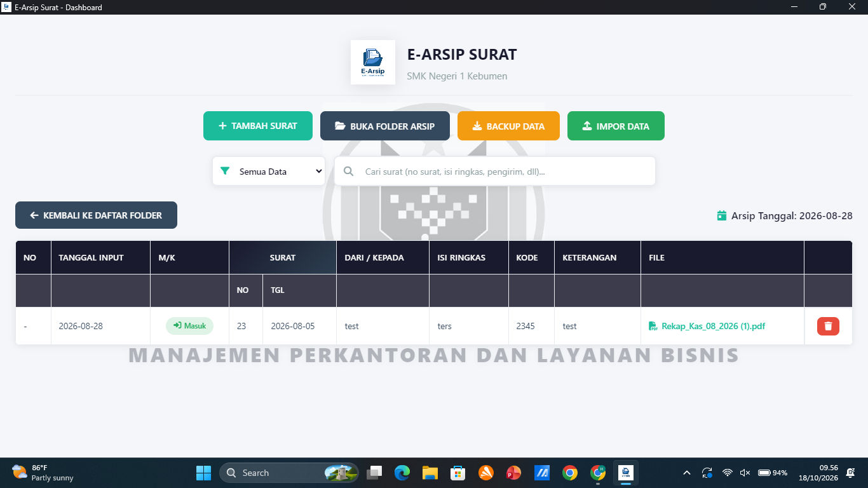Screen dimensions: 868x488
Task: Click the Masuk badge in the row
Action: coord(189,326)
